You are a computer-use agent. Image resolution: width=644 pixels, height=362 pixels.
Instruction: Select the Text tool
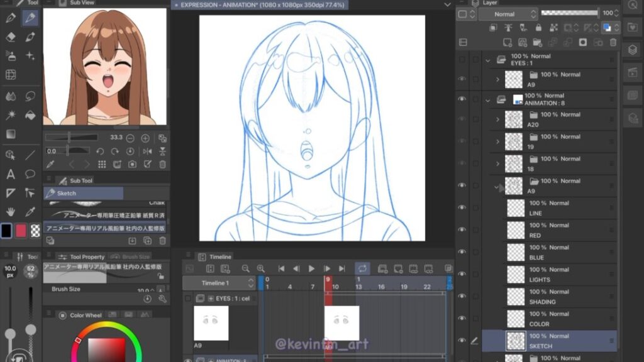(x=11, y=174)
